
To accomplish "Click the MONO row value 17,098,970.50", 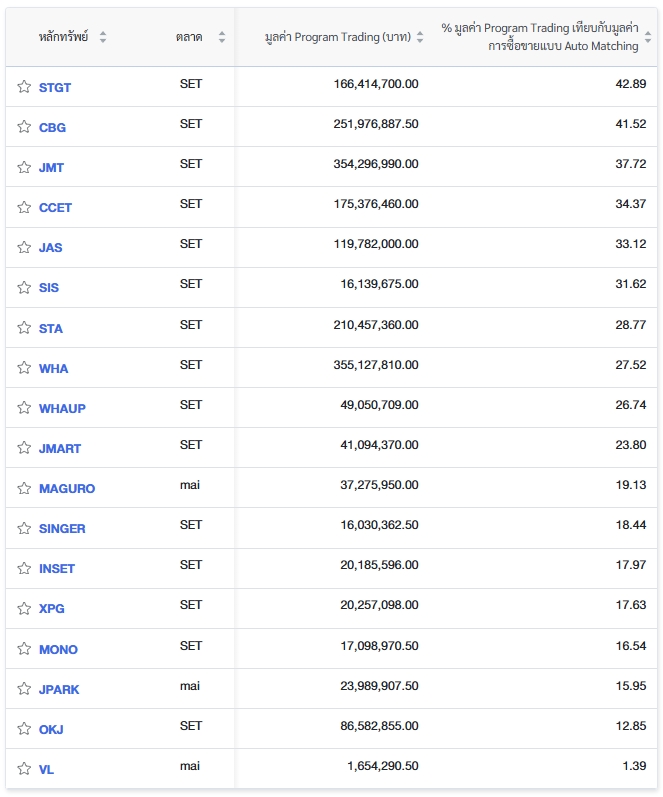I will [379, 646].
